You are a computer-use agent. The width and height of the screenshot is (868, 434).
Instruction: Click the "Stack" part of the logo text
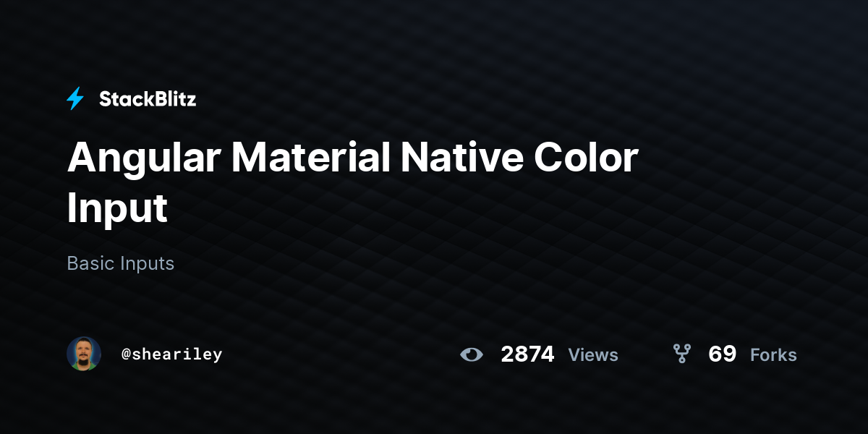(124, 99)
